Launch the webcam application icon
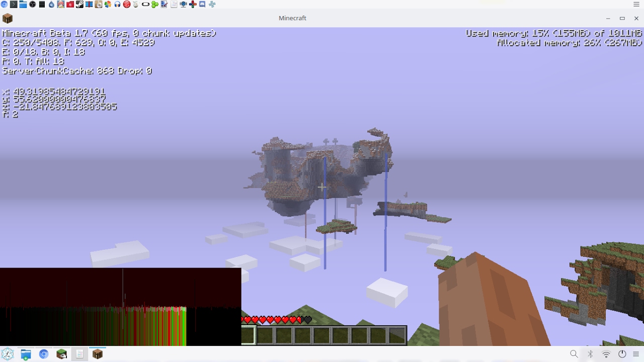Screen dimensions: 644x362 183,5
